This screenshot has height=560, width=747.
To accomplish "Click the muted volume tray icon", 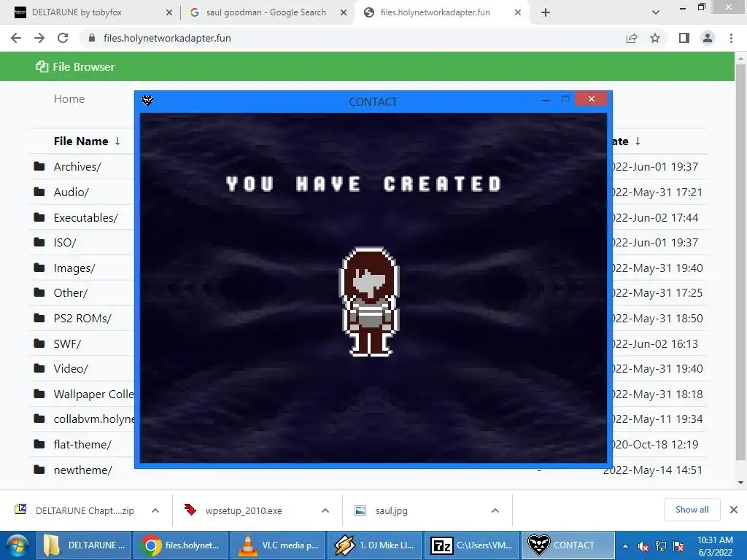I will tap(643, 546).
